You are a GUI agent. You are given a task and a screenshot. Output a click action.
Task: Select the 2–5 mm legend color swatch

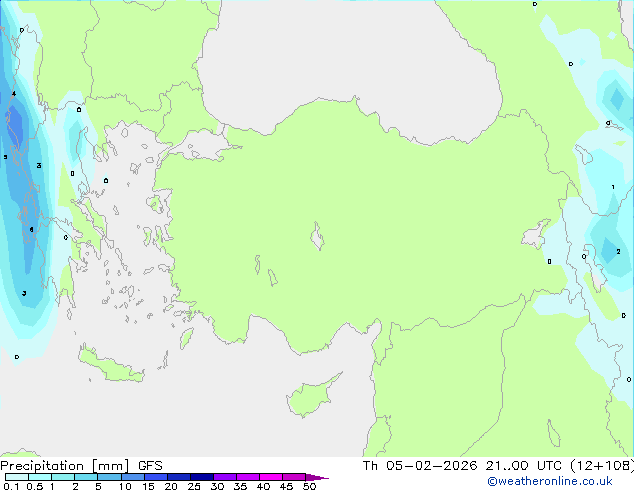pyautogui.click(x=86, y=477)
